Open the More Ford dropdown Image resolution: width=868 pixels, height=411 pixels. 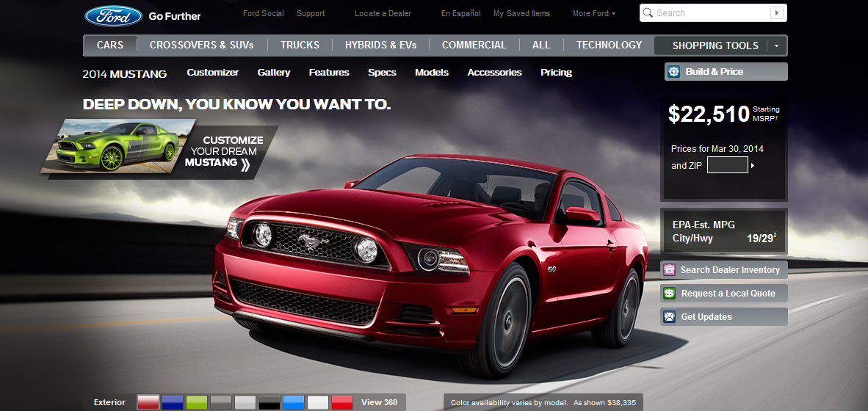pyautogui.click(x=594, y=13)
